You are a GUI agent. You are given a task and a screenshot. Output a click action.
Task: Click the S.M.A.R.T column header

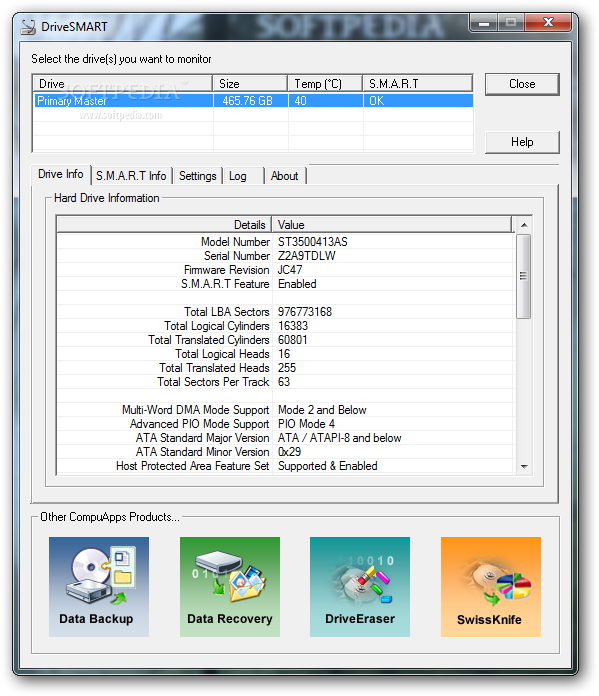tap(417, 84)
